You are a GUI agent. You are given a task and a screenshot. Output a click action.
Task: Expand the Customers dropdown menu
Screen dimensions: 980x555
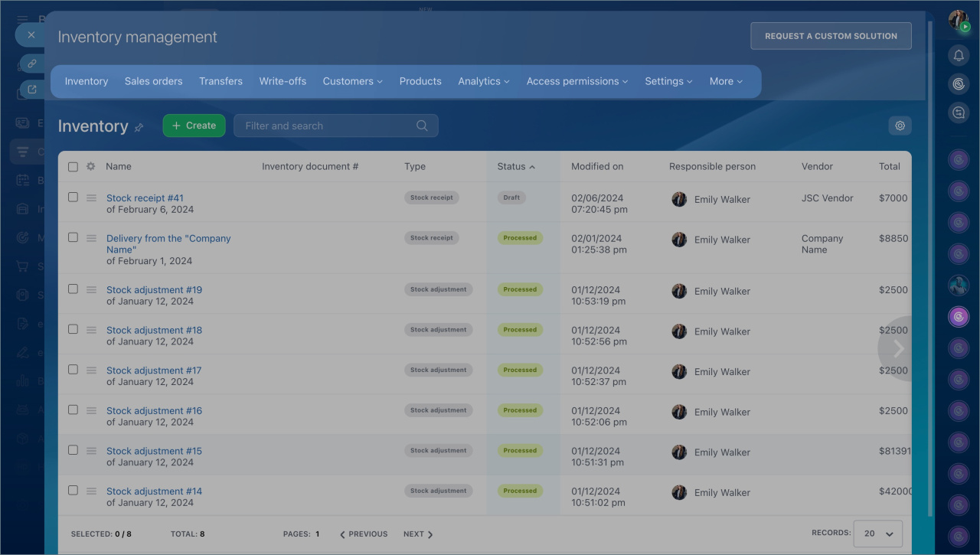[x=352, y=81]
